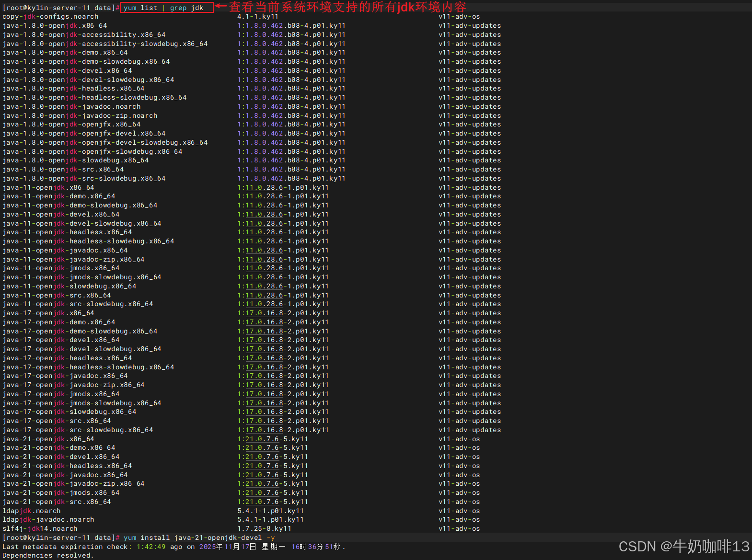
Task: Click v11-adv-os repo of copy-jdk-configs row
Action: coord(459,16)
